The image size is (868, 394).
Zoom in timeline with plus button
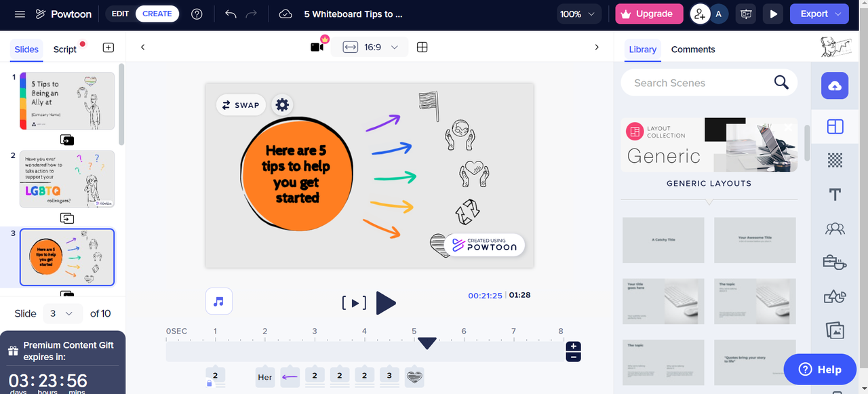(574, 347)
